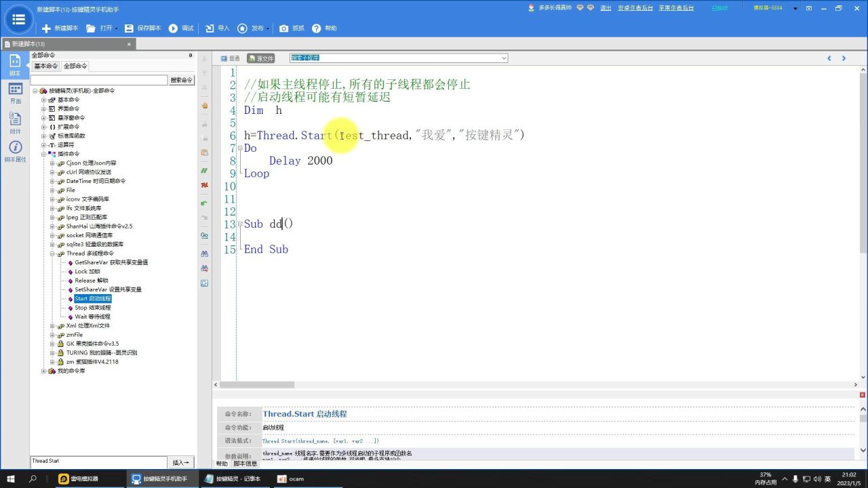The height and width of the screenshot is (488, 868).
Task: Click 保存脚本 save icon
Action: pyautogui.click(x=129, y=28)
